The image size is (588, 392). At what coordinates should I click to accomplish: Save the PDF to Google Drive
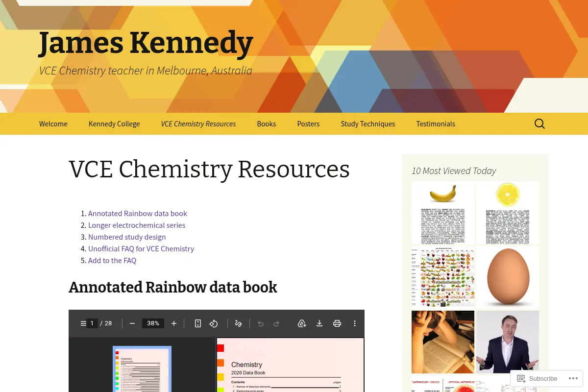[302, 323]
